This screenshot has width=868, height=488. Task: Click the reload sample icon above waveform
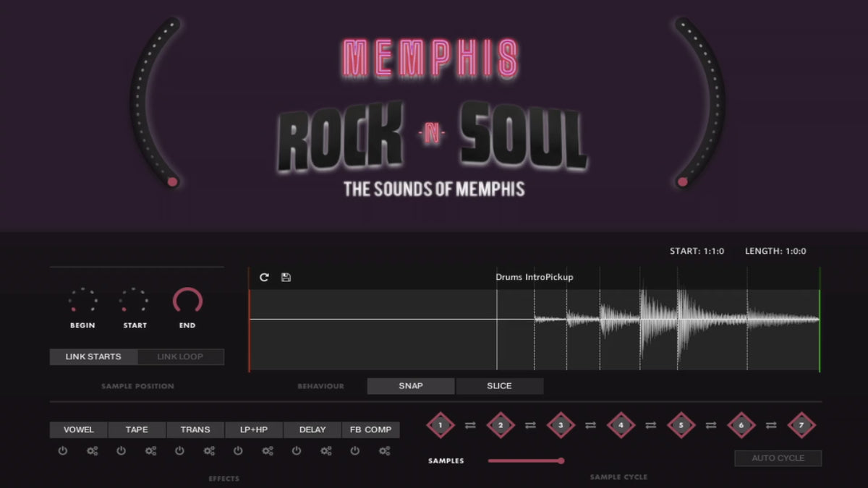pyautogui.click(x=264, y=278)
